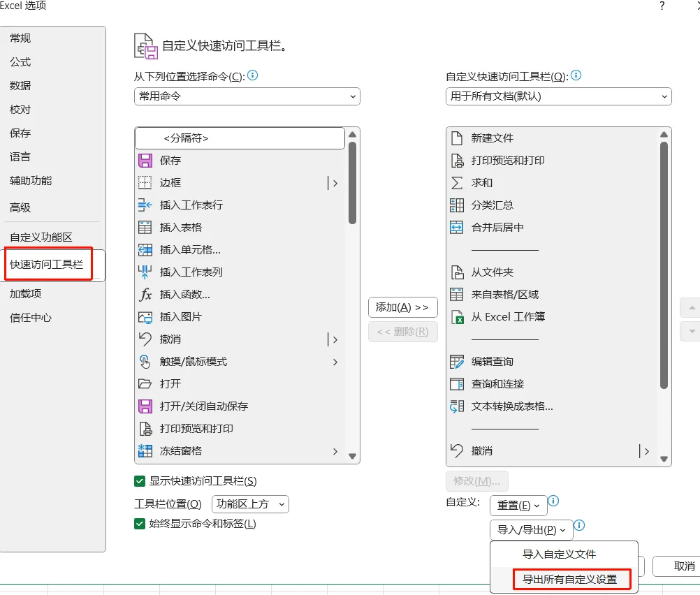Click the dialog Help question mark
This screenshot has width=700, height=595.
[662, 6]
